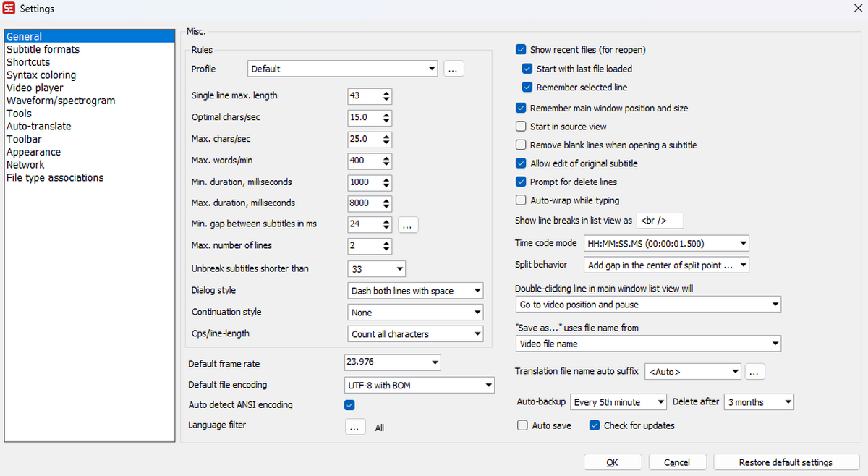Click ellipsis beside Translation file auto suffix

(x=754, y=372)
